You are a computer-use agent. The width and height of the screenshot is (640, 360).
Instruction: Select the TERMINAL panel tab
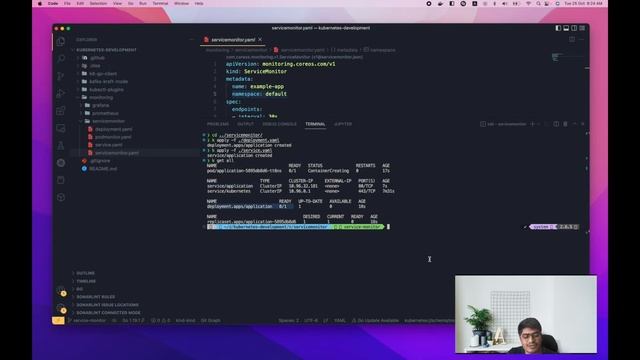click(x=315, y=124)
